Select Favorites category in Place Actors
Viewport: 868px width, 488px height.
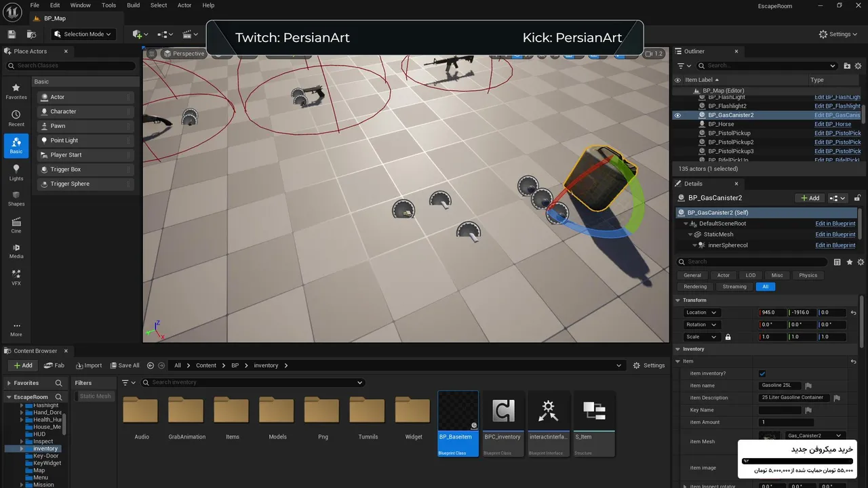coord(16,91)
